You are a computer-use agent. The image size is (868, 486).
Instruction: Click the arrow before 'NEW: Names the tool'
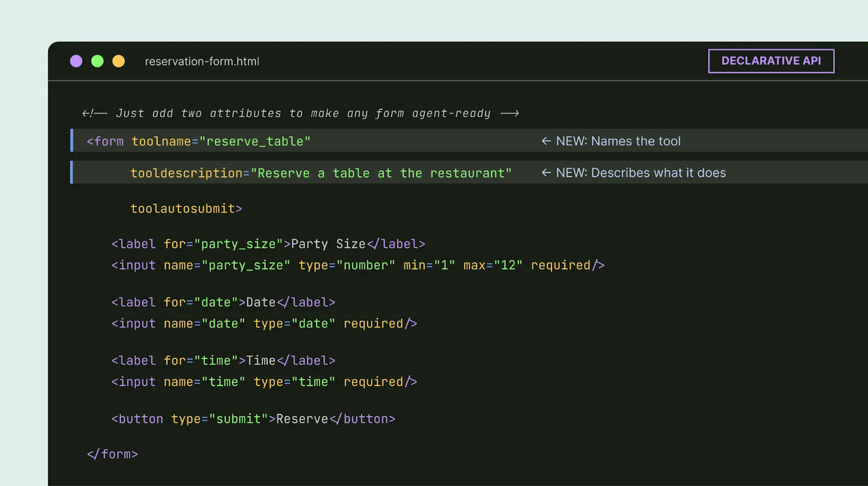coord(546,141)
